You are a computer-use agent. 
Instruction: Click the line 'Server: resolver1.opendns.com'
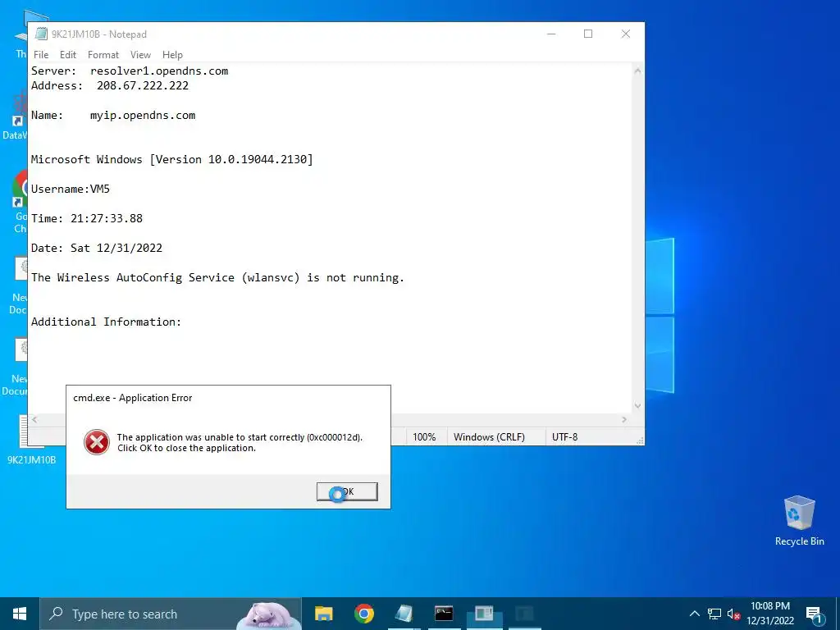[130, 71]
